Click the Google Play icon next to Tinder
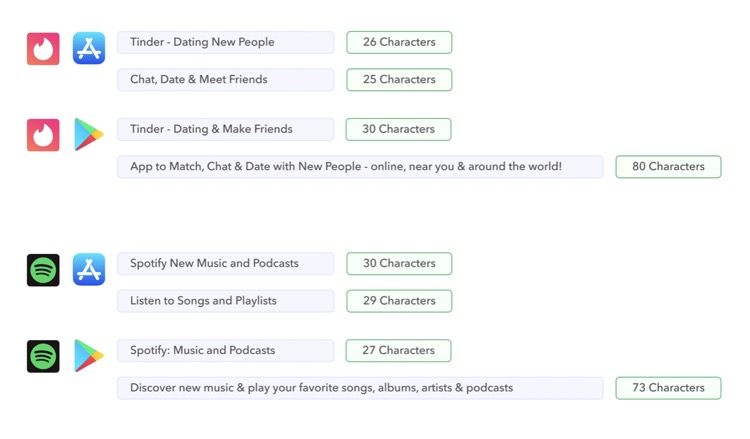The height and width of the screenshot is (439, 750). [x=89, y=135]
